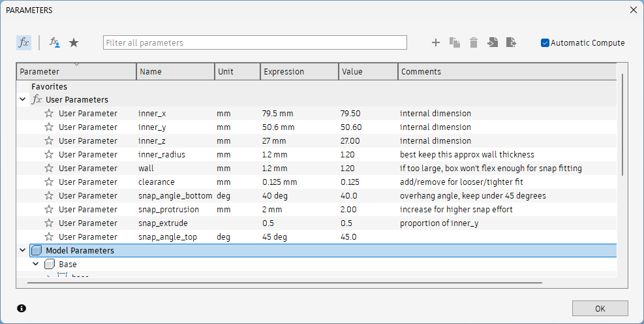
Task: Collapse the Base component node
Action: coord(36,263)
